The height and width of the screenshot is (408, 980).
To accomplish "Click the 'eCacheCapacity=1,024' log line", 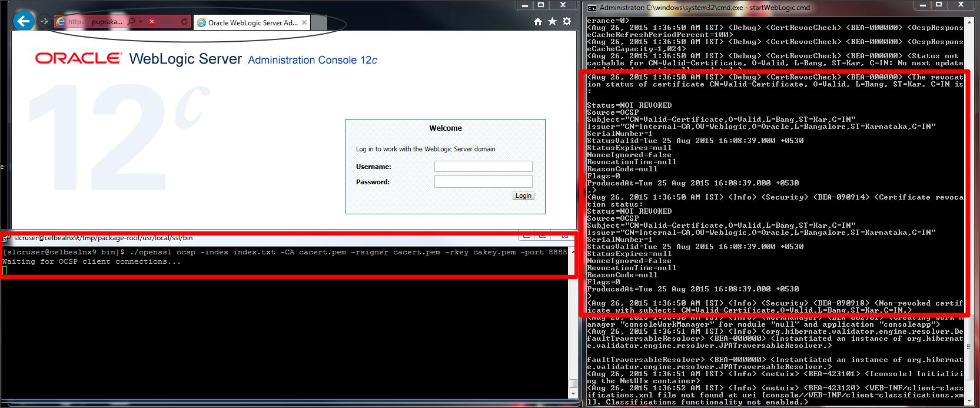I will [637, 49].
